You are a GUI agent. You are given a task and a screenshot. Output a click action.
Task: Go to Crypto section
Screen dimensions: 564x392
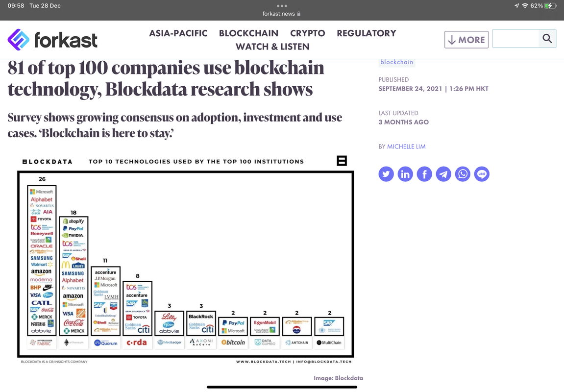[308, 33]
